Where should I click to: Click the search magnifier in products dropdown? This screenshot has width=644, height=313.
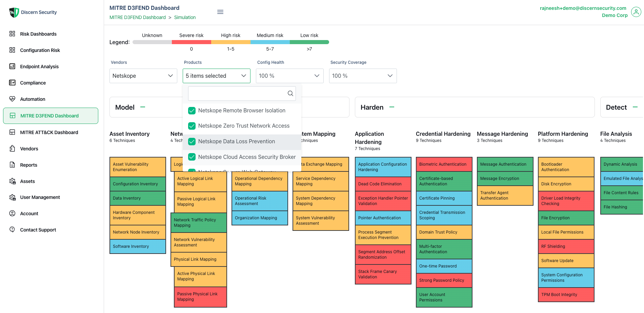coord(290,93)
